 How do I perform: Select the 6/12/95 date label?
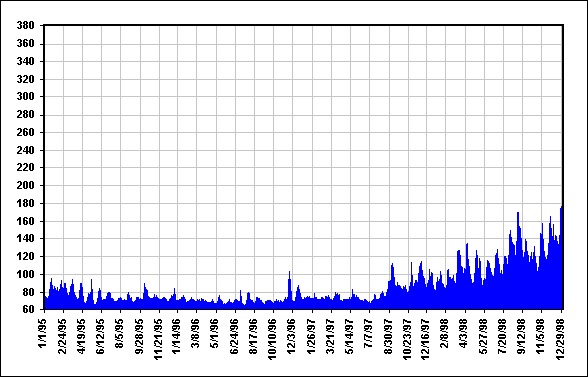tap(100, 335)
